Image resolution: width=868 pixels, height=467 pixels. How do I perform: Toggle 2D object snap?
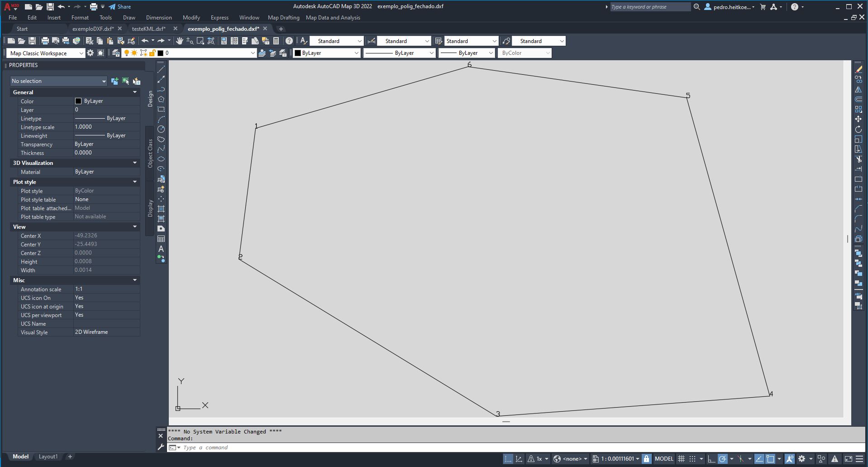(770, 459)
